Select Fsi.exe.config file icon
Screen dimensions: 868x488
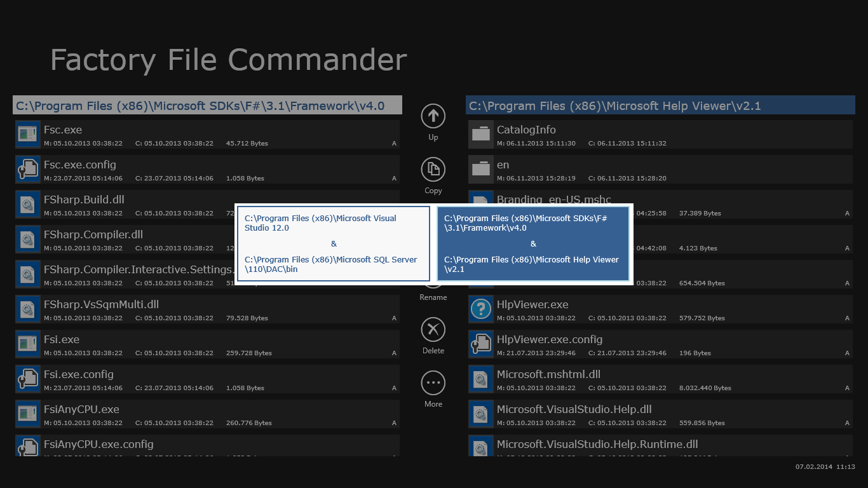[27, 378]
